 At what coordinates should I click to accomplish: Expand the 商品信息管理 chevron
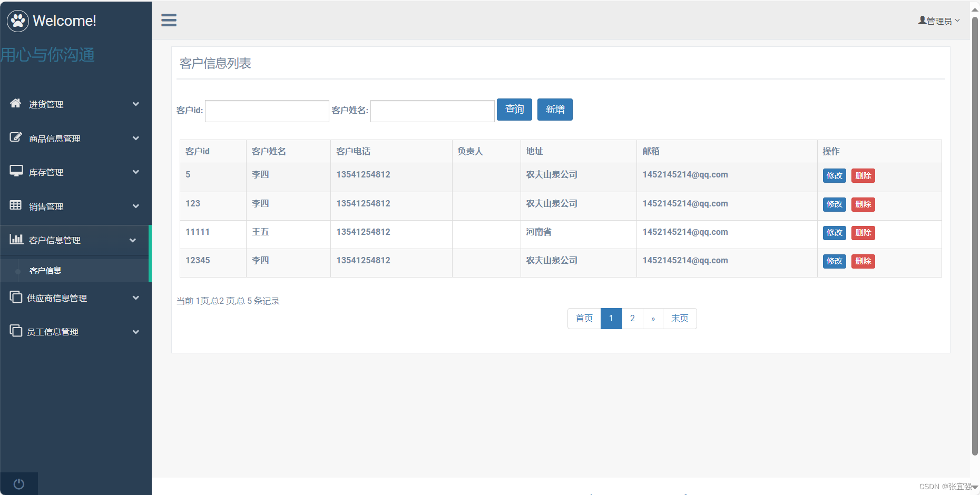pyautogui.click(x=136, y=138)
